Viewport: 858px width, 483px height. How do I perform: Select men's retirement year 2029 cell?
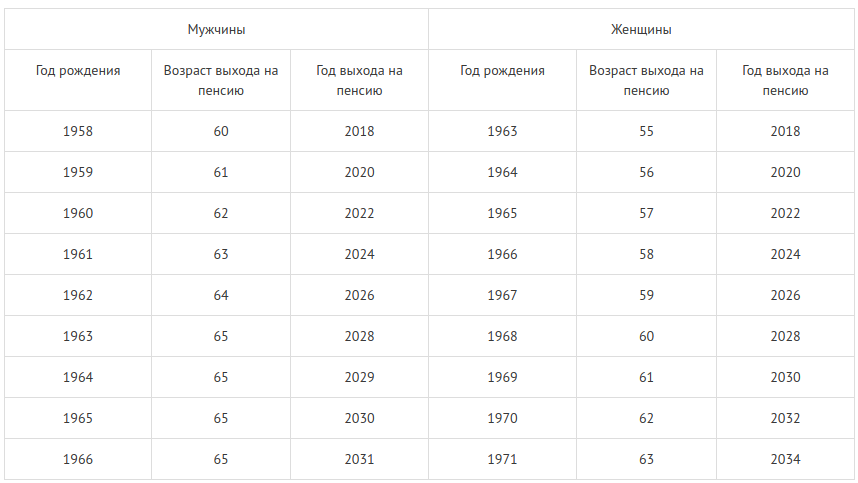359,377
